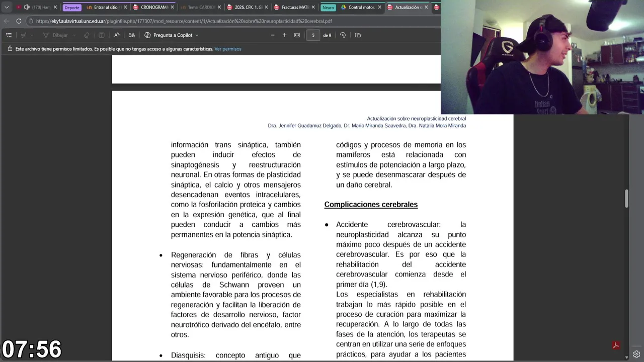
Task: Zoom out the PDF with minus
Action: [273, 35]
